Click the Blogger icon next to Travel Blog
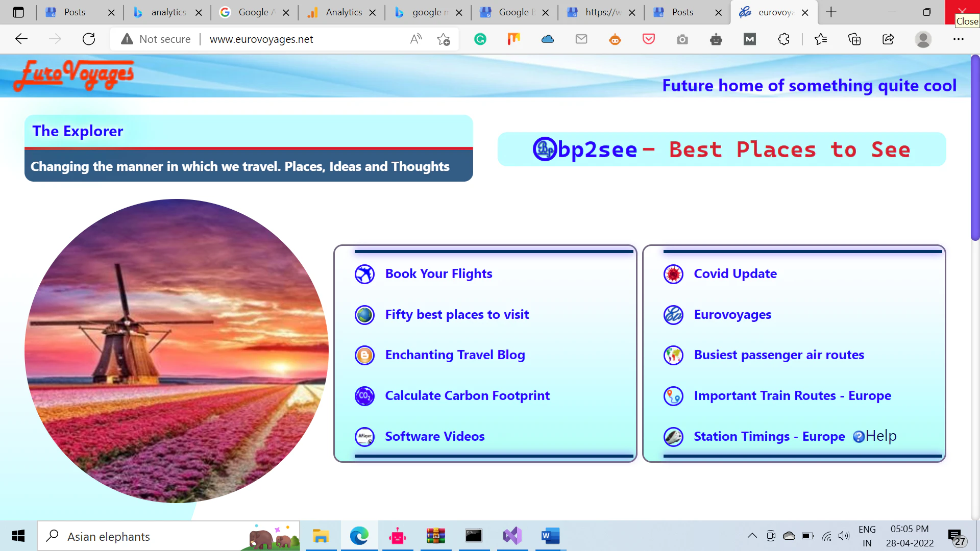Viewport: 980px width, 551px height. coord(364,355)
